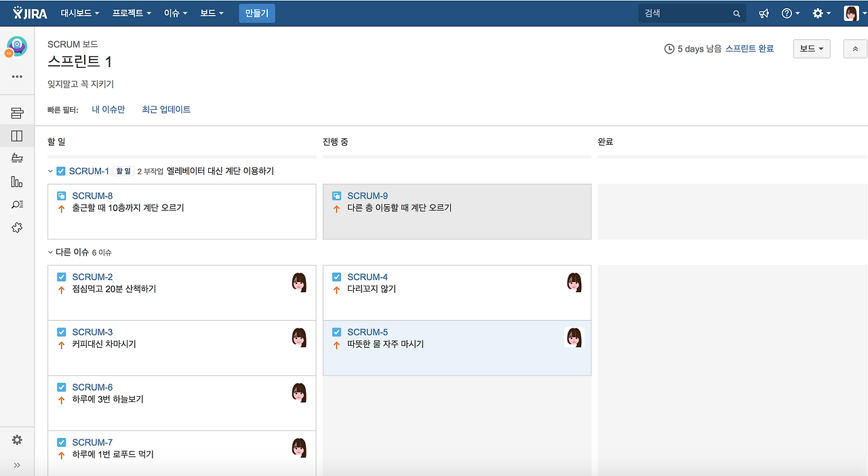Open the Releases ship icon
This screenshot has height=476, width=868.
pyautogui.click(x=17, y=159)
